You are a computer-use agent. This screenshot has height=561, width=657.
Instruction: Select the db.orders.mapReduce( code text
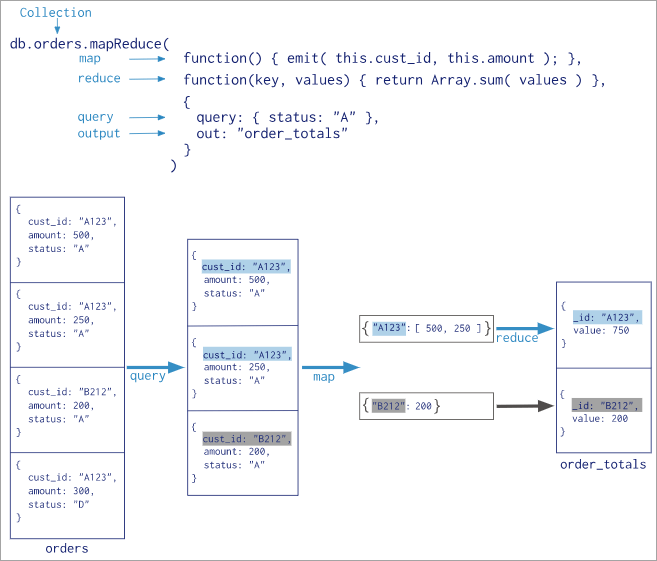[x=90, y=44]
